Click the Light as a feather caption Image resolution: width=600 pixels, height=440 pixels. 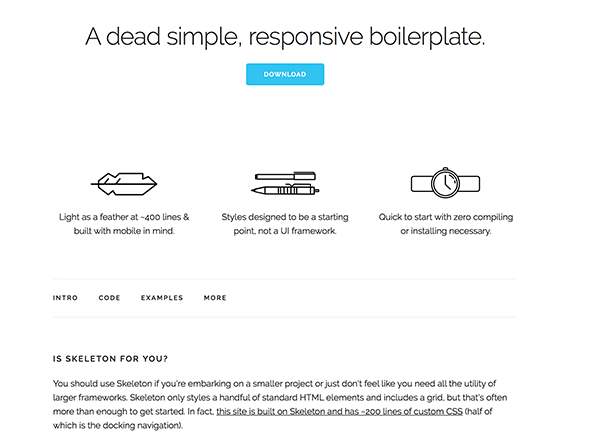124,224
